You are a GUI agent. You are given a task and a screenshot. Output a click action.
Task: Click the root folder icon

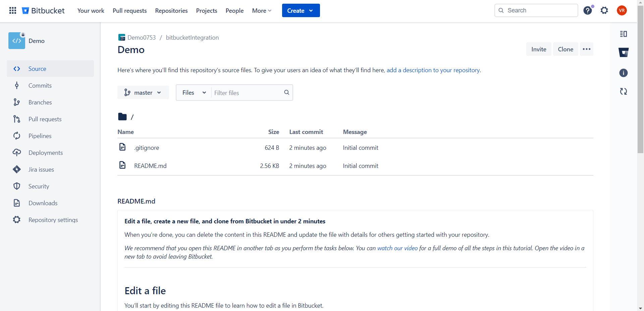pos(122,117)
